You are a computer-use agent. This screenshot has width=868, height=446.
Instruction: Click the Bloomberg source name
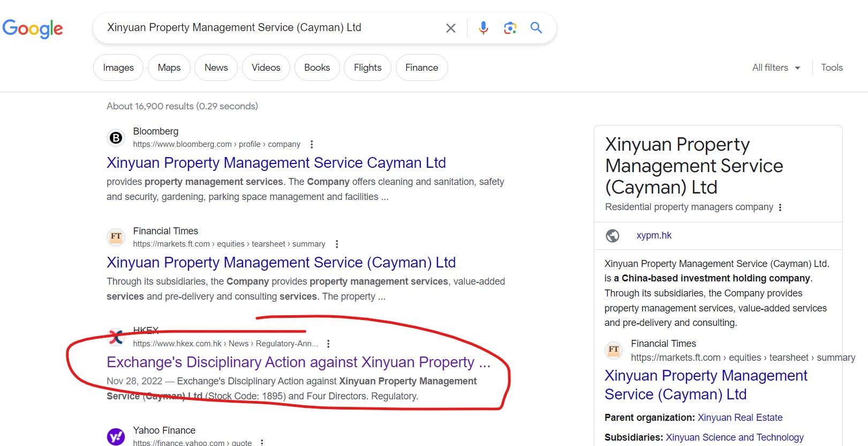(155, 131)
